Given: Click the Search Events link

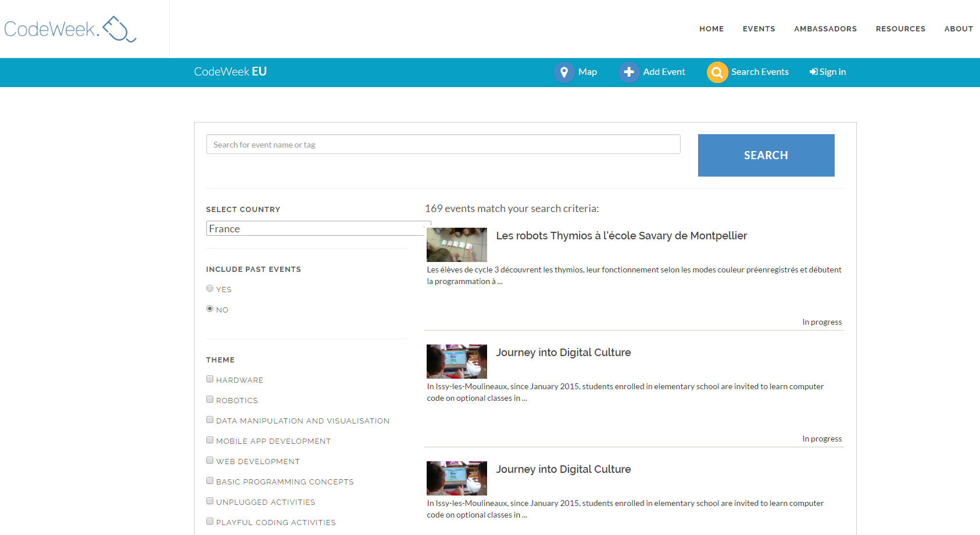Looking at the screenshot, I should point(760,72).
